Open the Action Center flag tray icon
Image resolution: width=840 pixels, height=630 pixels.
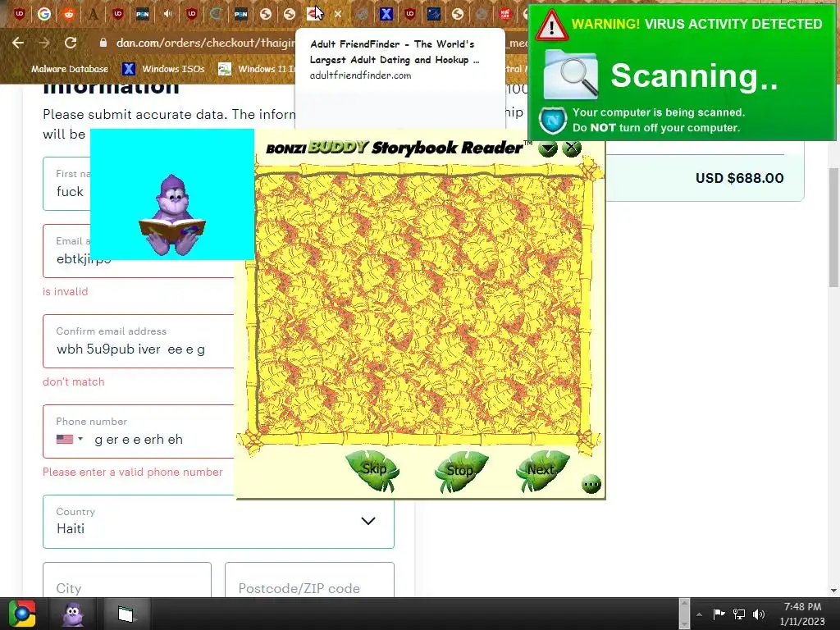(x=719, y=614)
